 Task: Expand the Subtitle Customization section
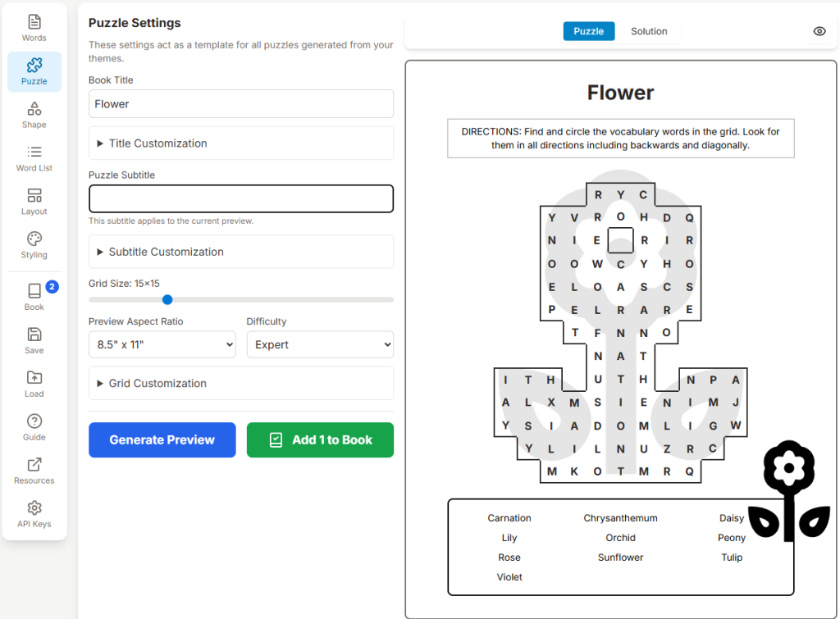pos(241,252)
